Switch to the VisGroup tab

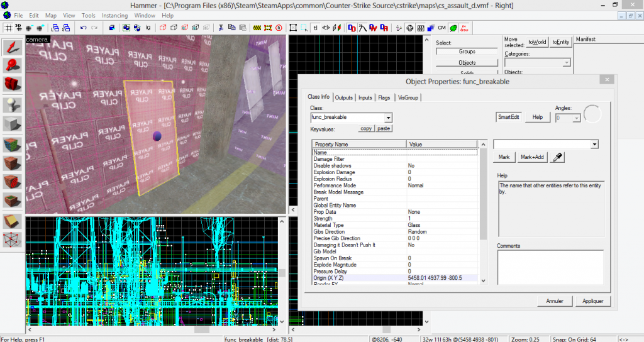pyautogui.click(x=408, y=97)
